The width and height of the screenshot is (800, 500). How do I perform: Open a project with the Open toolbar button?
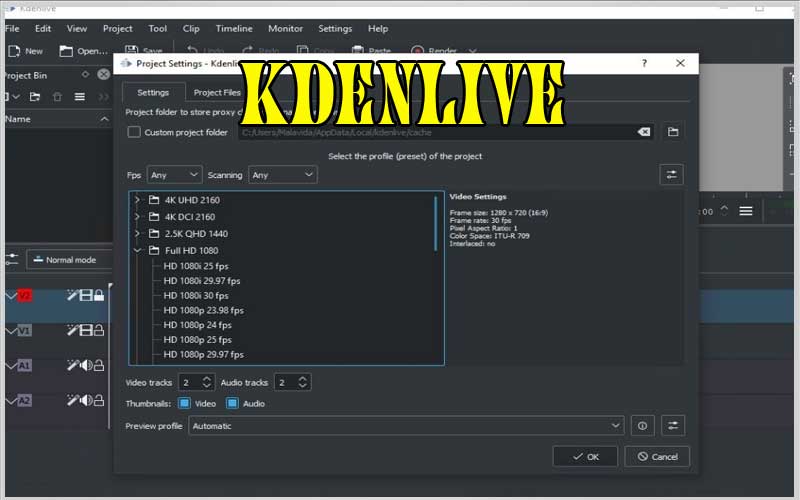(x=84, y=51)
